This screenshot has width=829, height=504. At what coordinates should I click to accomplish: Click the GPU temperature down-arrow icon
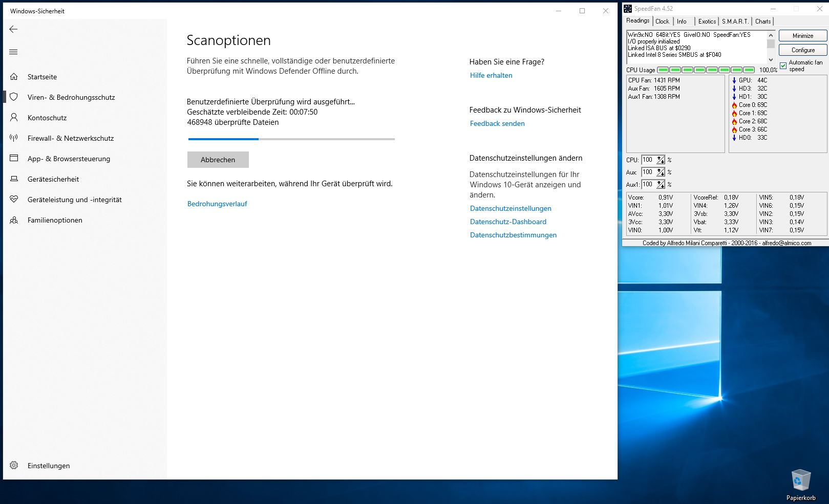[734, 80]
